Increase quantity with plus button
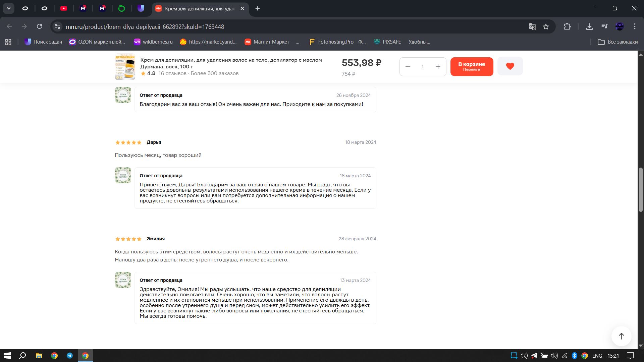Viewport: 644px width, 362px height. (x=438, y=67)
